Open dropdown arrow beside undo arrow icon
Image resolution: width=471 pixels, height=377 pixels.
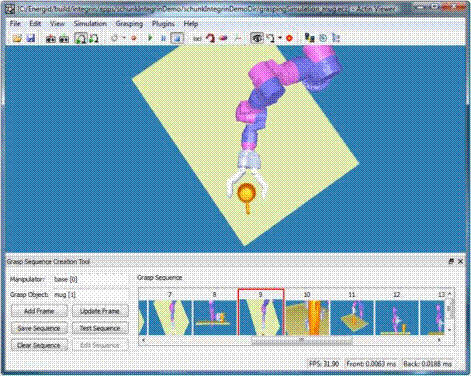pos(280,38)
